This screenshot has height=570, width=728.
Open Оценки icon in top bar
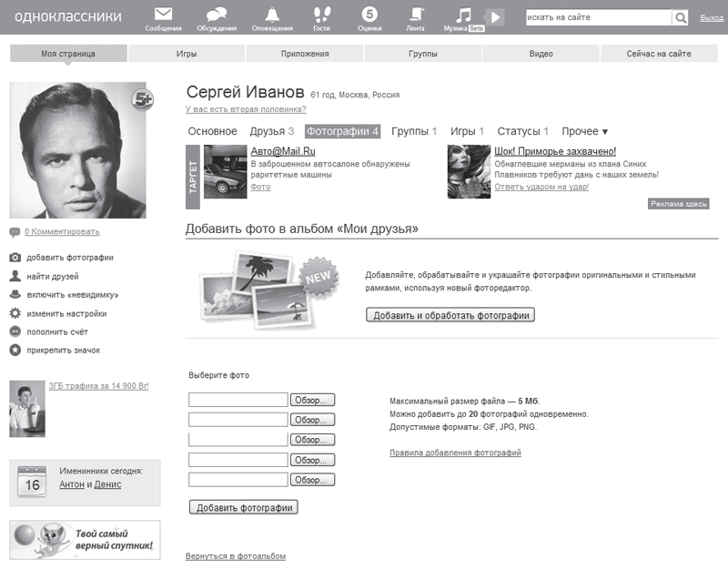coord(369,15)
